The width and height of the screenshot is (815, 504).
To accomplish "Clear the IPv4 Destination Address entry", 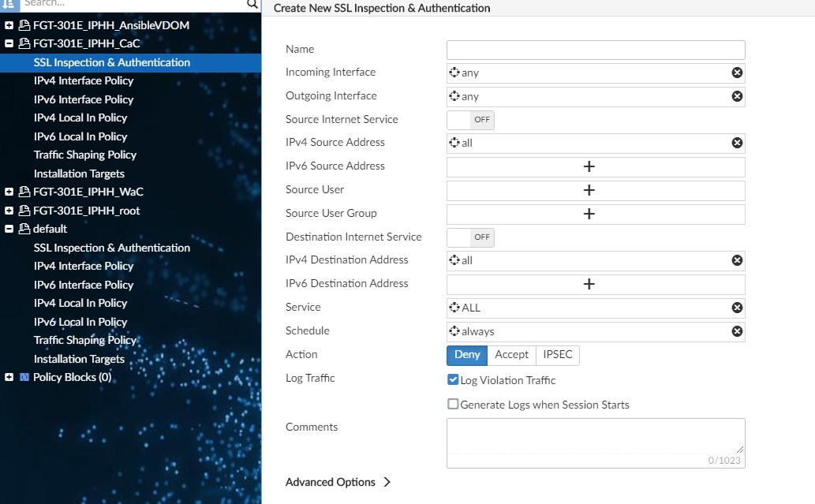I will [x=737, y=260].
